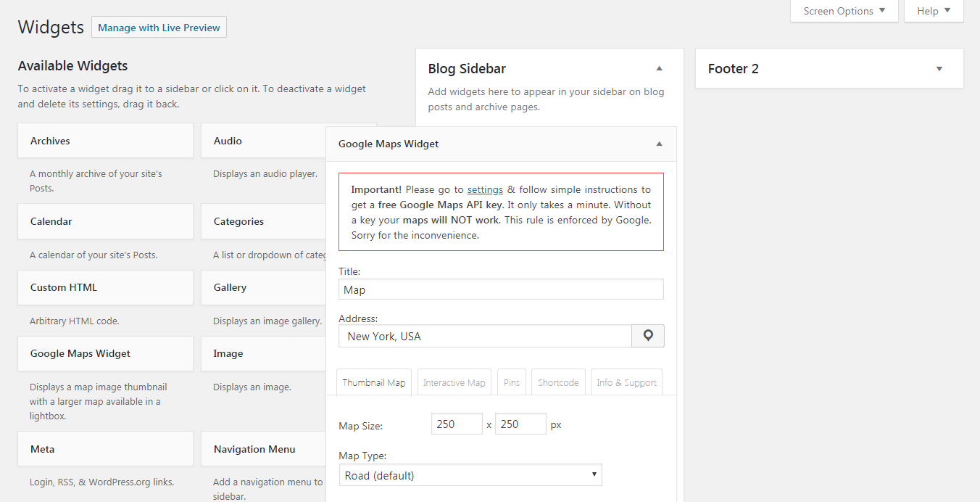The image size is (980, 502).
Task: Expand the Footer 2 widget area
Action: tap(939, 69)
